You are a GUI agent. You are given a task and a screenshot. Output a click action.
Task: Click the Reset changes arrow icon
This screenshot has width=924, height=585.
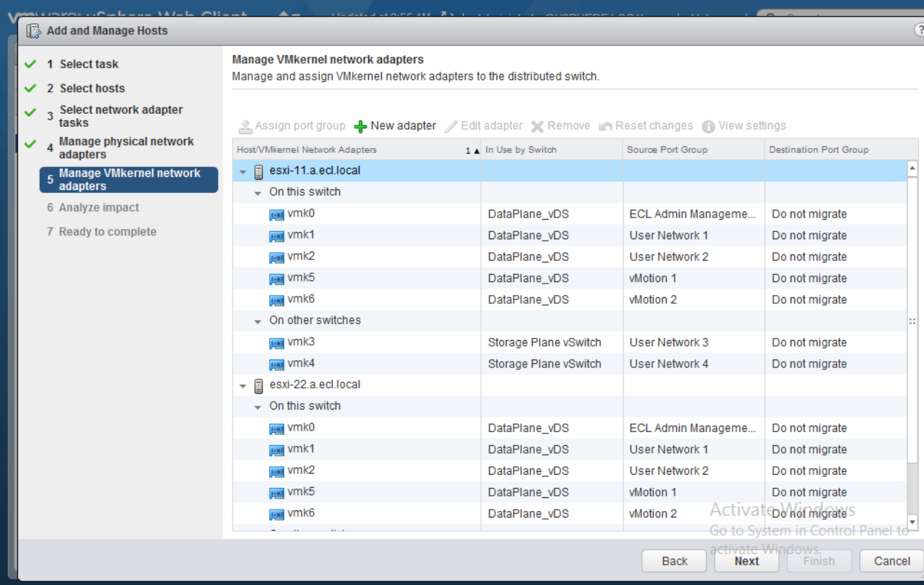click(605, 126)
